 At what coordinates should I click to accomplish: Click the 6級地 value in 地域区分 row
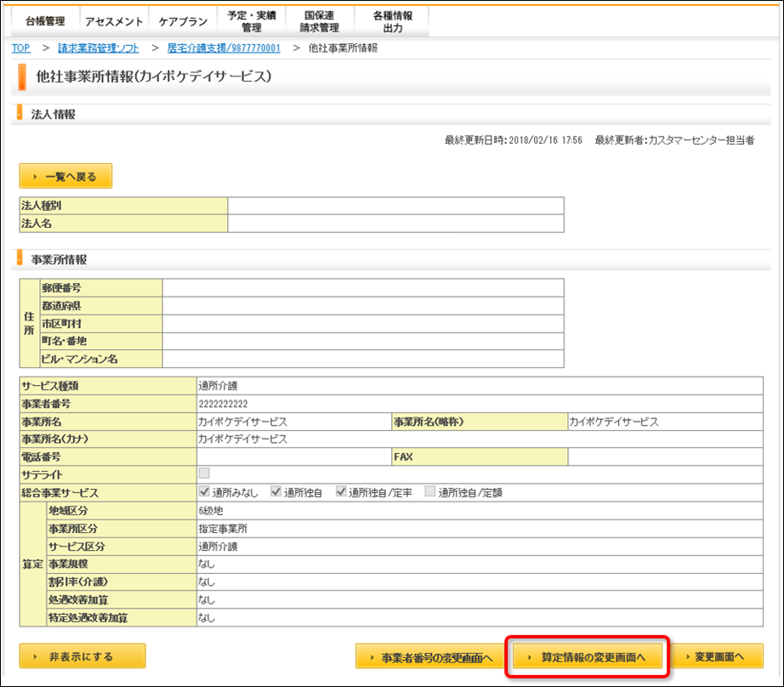click(x=211, y=510)
